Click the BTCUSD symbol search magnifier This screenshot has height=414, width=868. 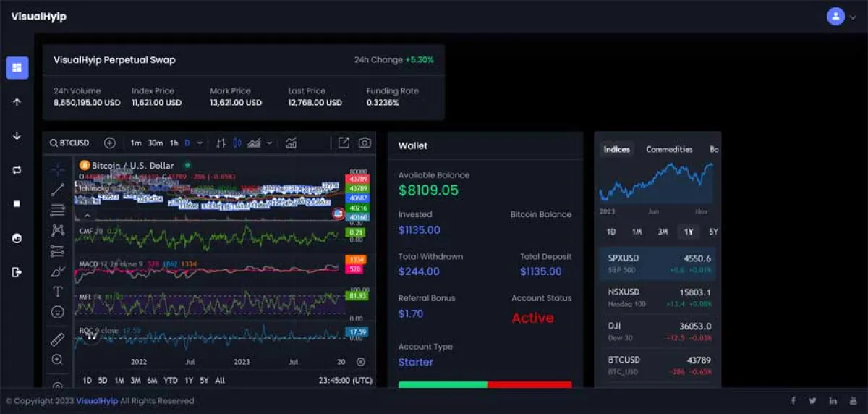click(54, 143)
